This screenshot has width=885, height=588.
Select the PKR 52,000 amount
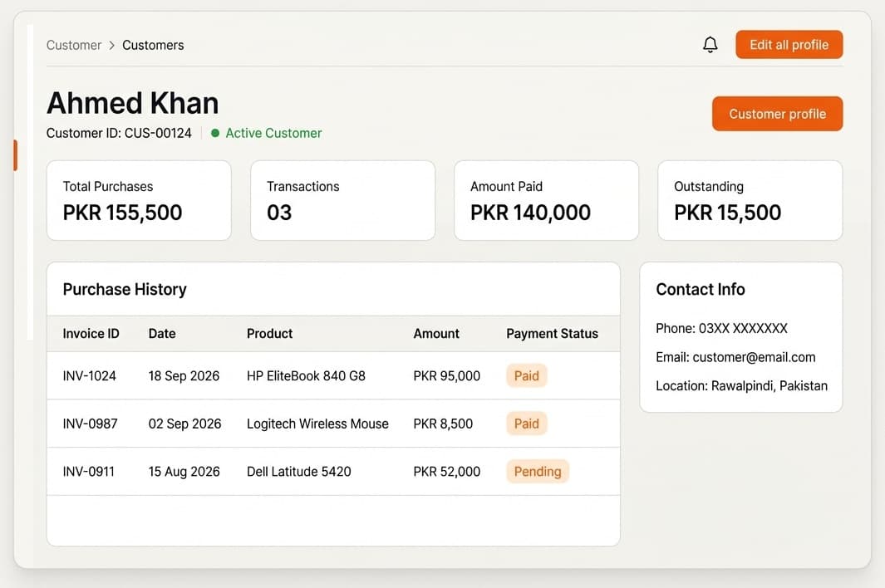446,472
